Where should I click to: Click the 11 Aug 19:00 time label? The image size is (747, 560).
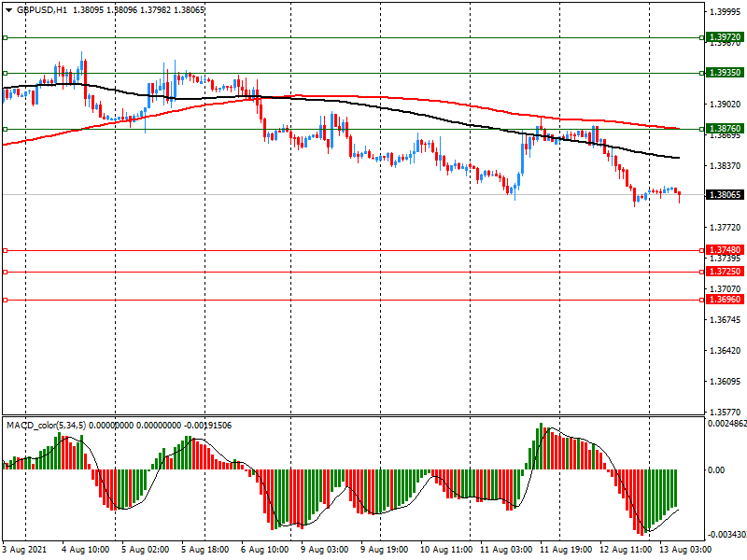click(566, 550)
